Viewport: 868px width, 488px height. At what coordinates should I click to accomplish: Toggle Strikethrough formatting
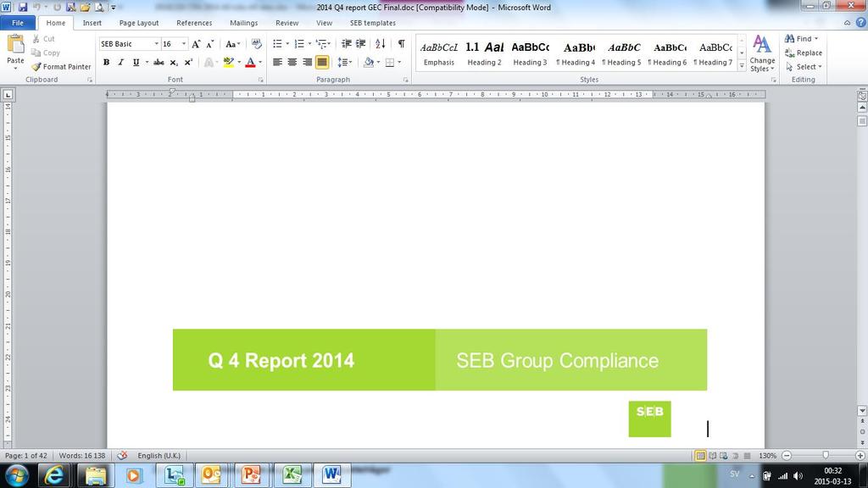[x=159, y=63]
